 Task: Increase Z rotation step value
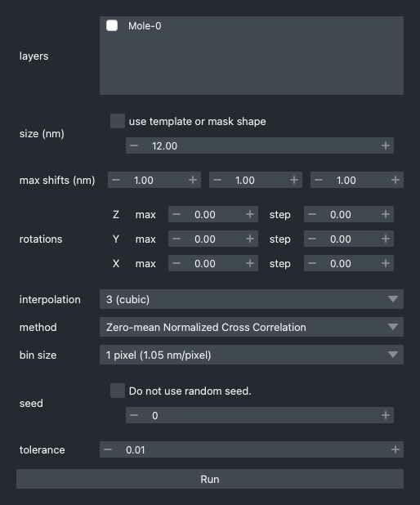(x=386, y=214)
